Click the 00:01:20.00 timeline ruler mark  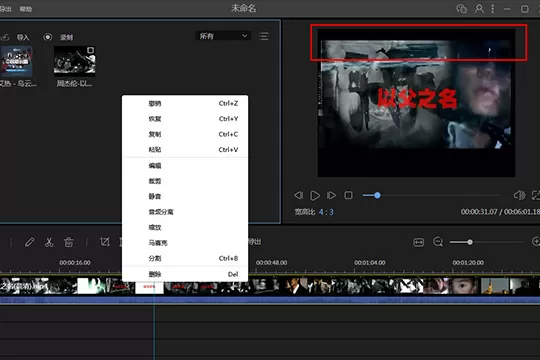click(x=468, y=263)
